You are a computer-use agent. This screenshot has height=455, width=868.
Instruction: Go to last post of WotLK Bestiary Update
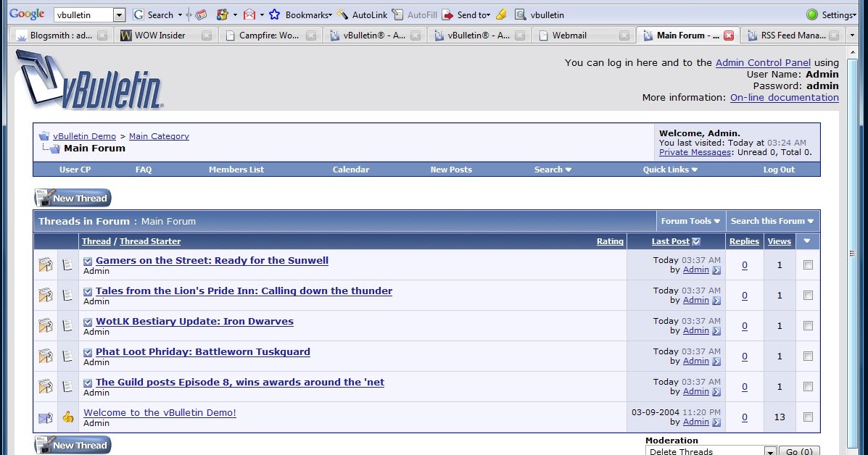click(x=716, y=331)
